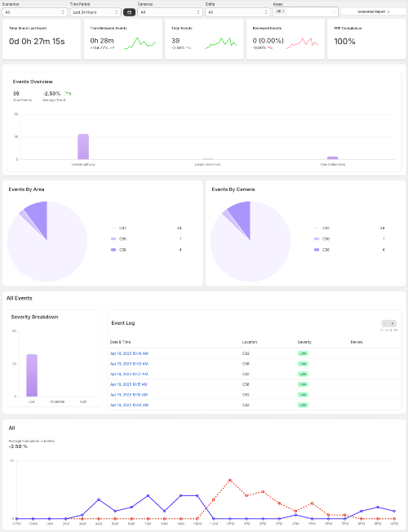Toggle Events By Camera legend swatch with count 1
The width and height of the screenshot is (408, 532).
(x=317, y=239)
